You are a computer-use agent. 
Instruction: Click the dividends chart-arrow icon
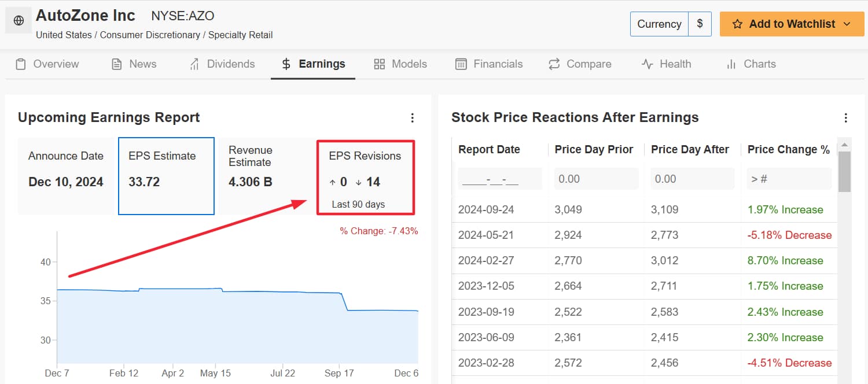pyautogui.click(x=194, y=64)
